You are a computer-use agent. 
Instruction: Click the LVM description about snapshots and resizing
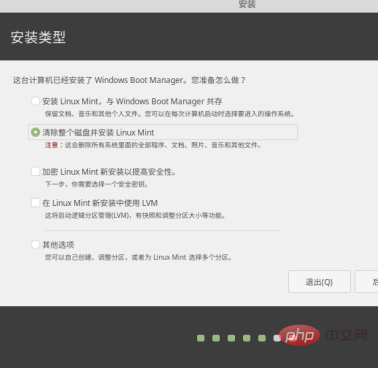pos(135,216)
